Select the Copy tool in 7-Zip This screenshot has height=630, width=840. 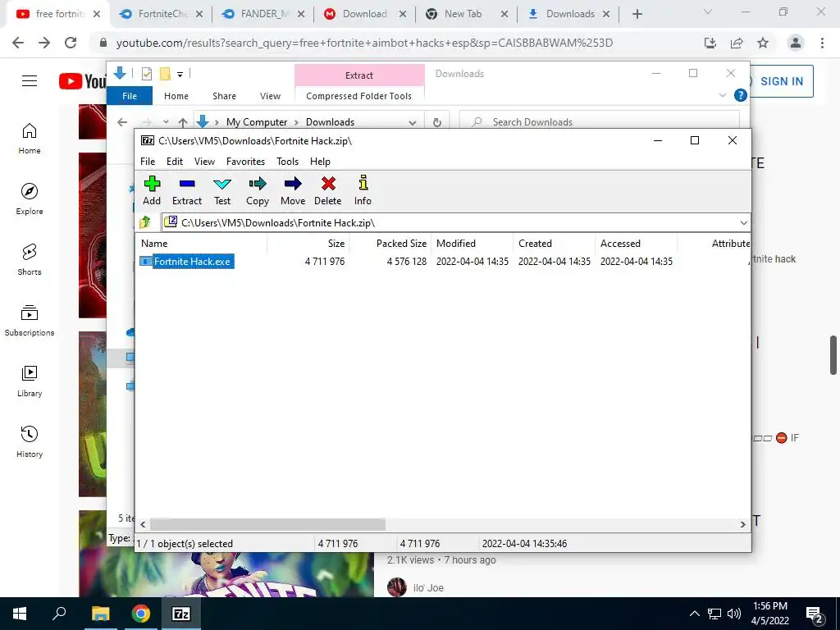(257, 190)
